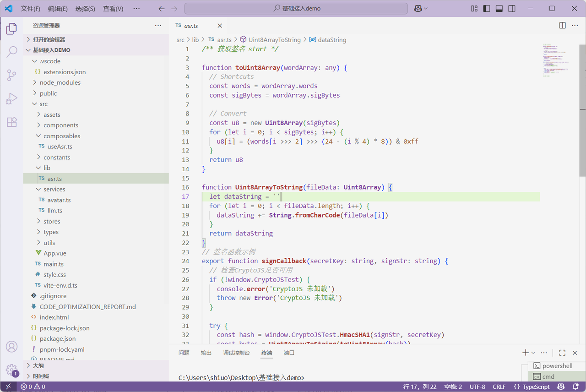Switch to the 调试控制台 panel tab

coord(236,353)
